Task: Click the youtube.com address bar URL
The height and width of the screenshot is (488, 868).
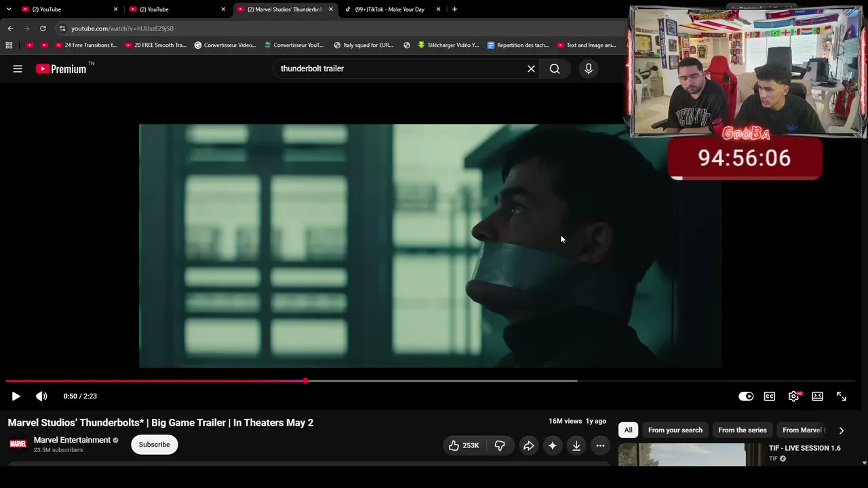Action: (122, 28)
